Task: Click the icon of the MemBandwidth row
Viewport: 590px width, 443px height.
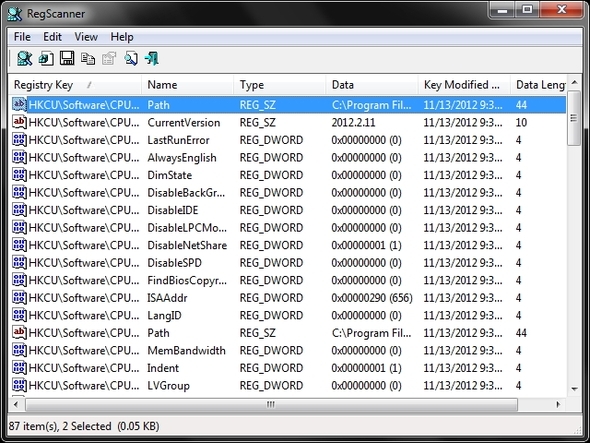Action: pos(19,350)
